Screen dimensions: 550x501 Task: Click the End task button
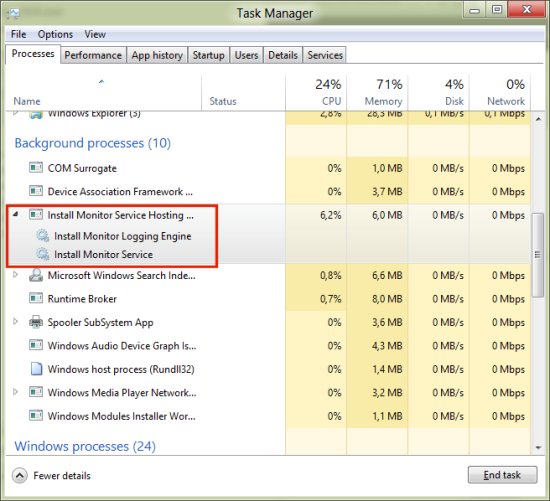tap(502, 475)
